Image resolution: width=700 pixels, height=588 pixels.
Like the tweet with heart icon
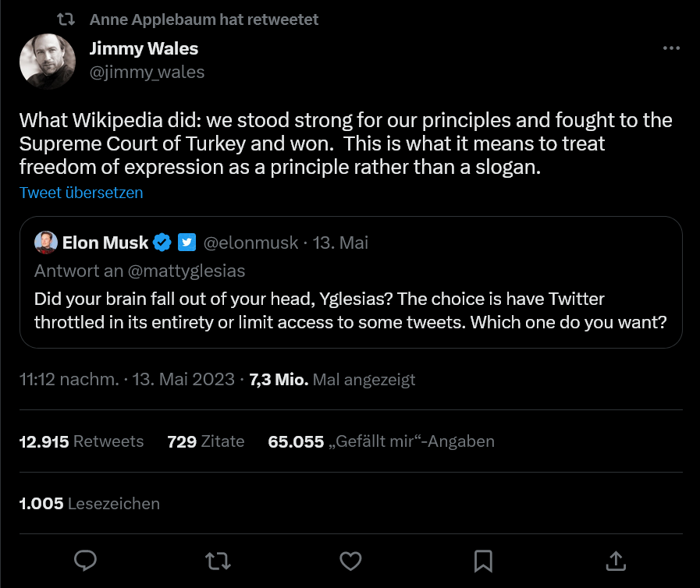click(x=351, y=560)
